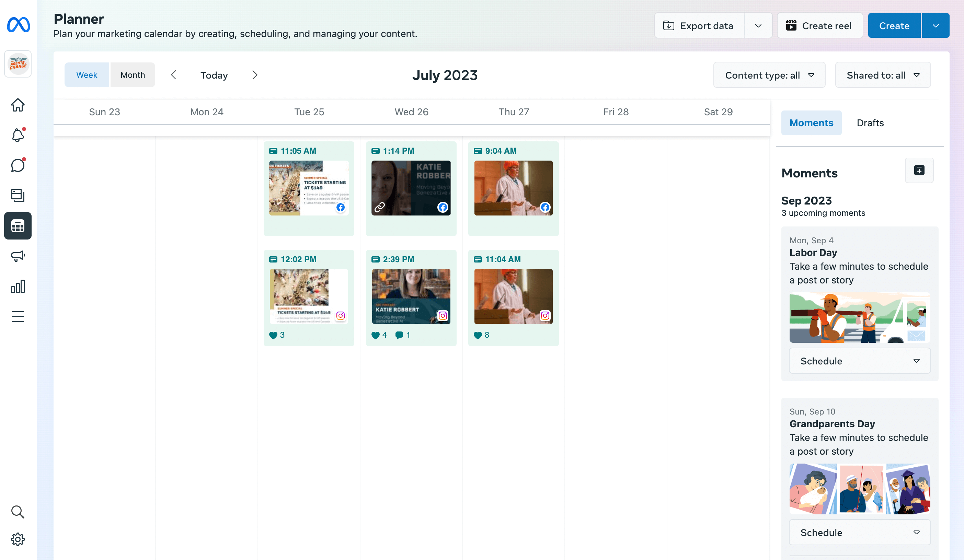Switch to the Drafts tab

(870, 123)
